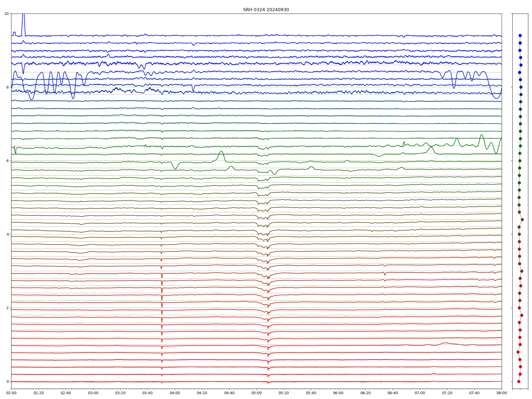Click the plot title SRH 0324 20240930

[x=266, y=10]
